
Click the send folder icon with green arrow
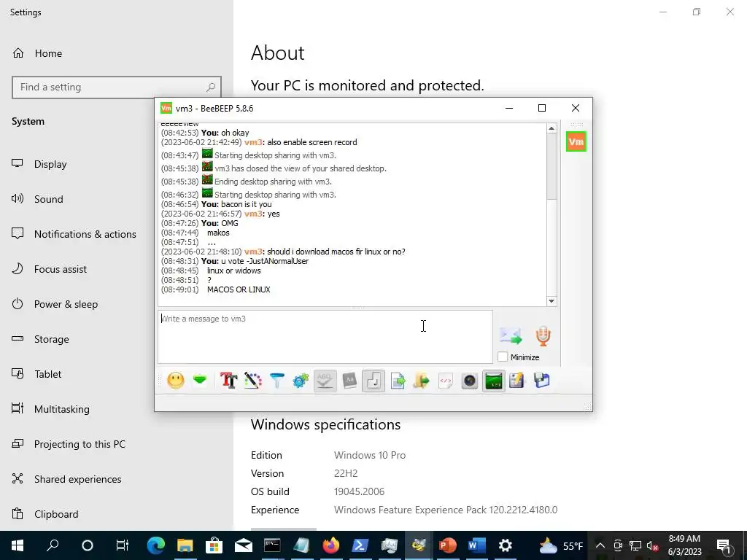pos(421,381)
